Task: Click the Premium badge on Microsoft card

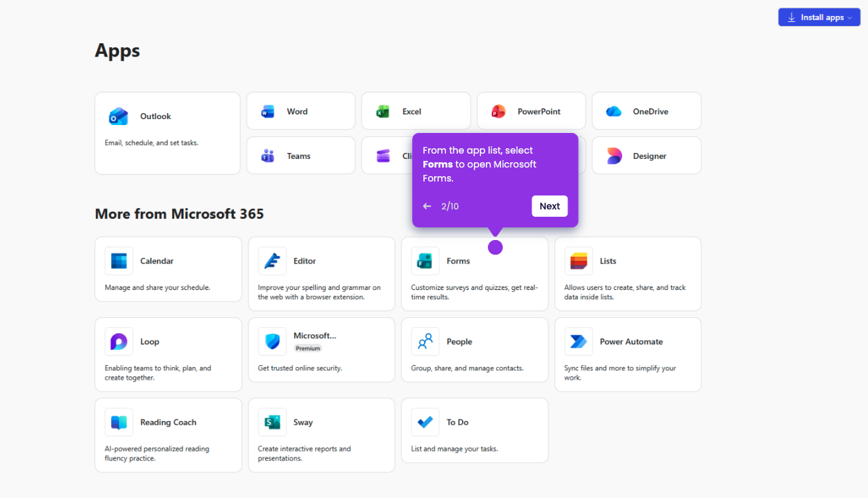Action: coord(308,348)
